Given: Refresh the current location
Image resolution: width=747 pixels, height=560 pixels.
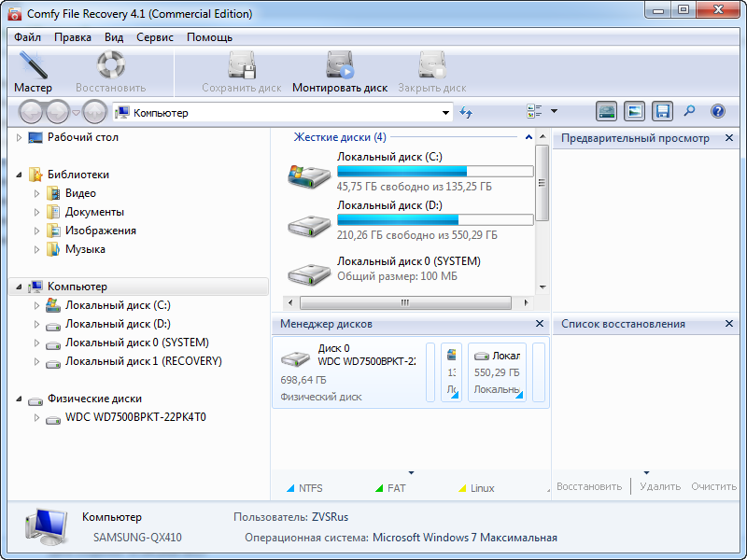Looking at the screenshot, I should 466,113.
